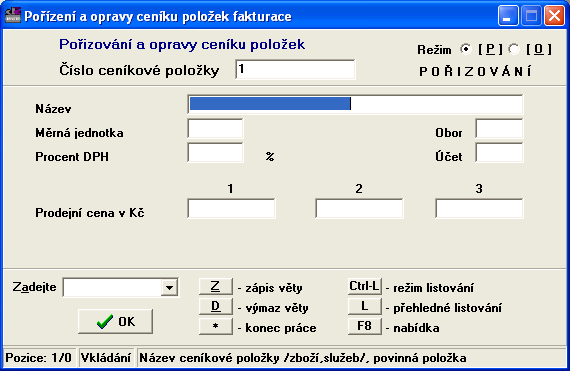
Task: Click the asterisk button for konec práce
Action: (216, 326)
